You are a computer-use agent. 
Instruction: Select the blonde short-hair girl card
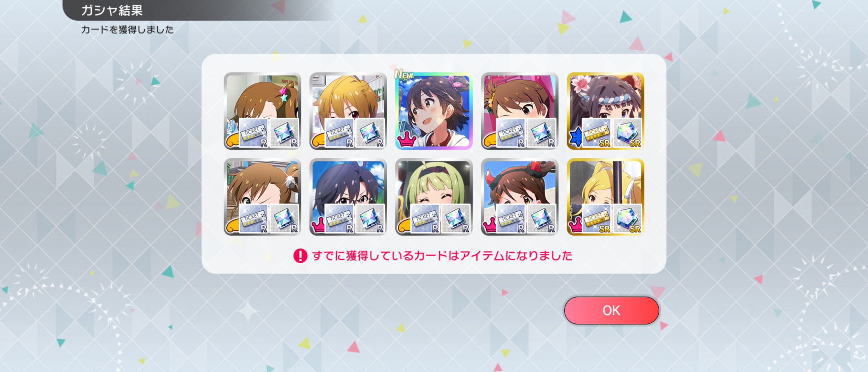[x=348, y=111]
